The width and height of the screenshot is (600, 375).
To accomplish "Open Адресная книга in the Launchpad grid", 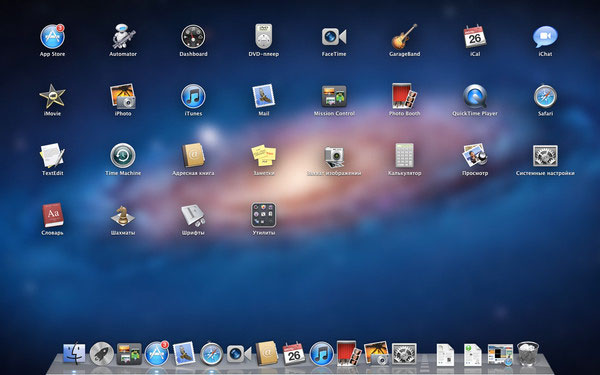I will click(x=193, y=156).
